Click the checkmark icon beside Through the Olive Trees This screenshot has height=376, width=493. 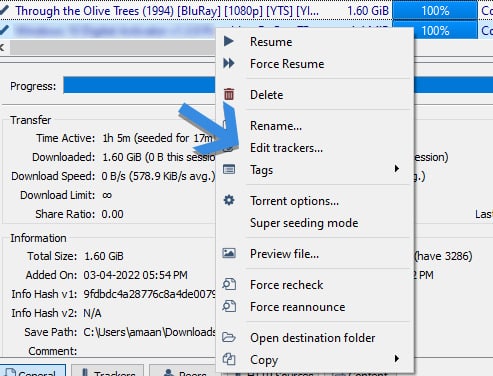[4, 10]
